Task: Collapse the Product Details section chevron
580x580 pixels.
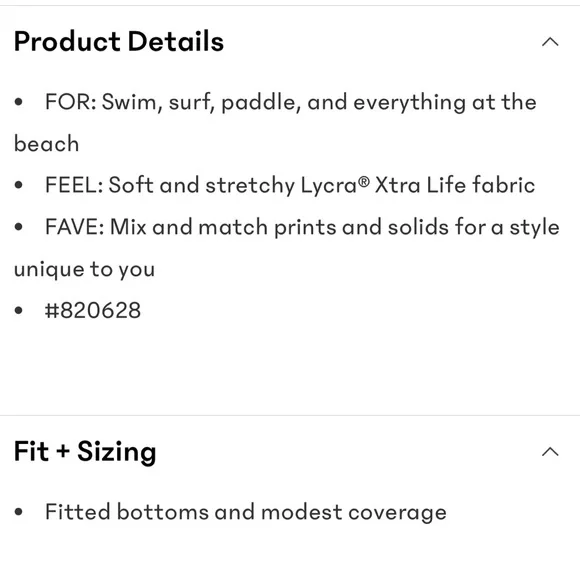Action: [x=550, y=42]
